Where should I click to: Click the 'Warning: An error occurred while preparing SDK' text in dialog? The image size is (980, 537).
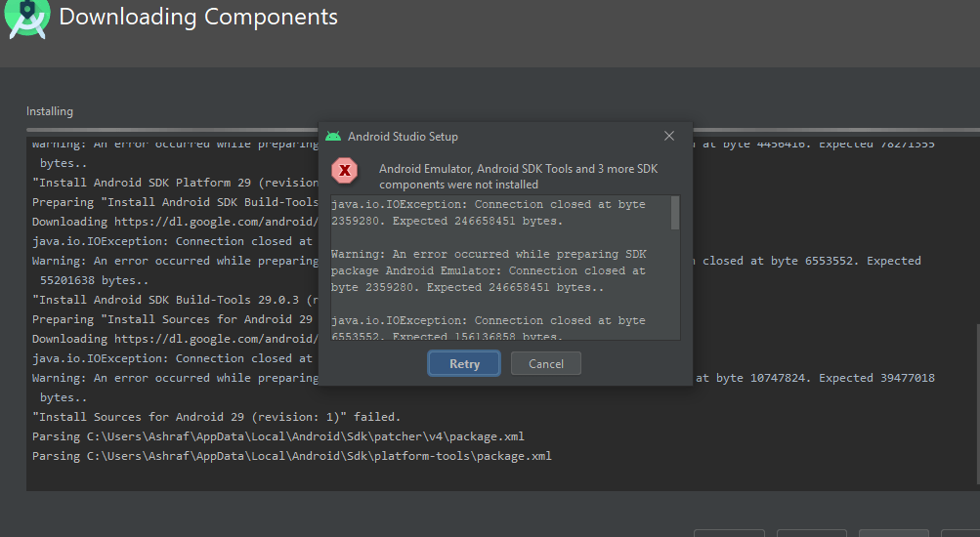pyautogui.click(x=489, y=254)
